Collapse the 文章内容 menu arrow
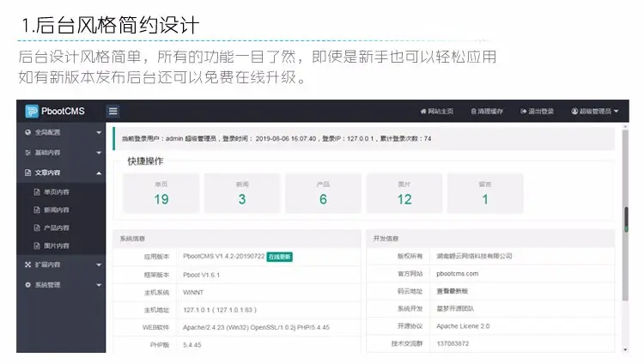 99,173
